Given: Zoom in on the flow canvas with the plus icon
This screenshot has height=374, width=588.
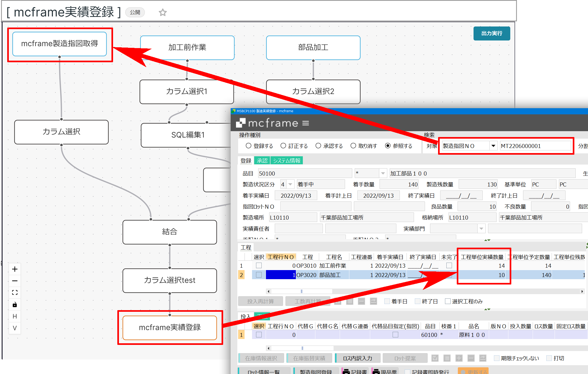Looking at the screenshot, I should tap(15, 269).
